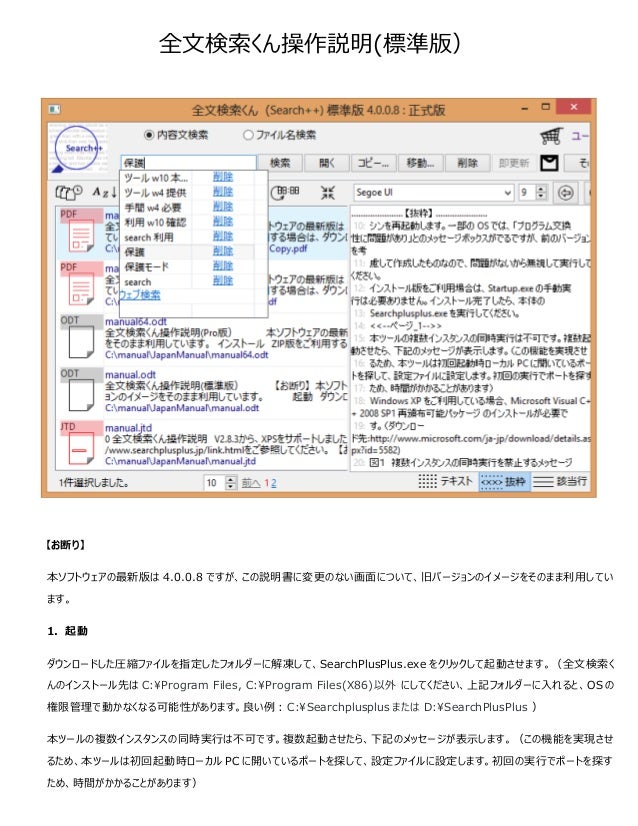Delete history row 保護モード via 削除
This screenshot has height=826, width=638.
pyautogui.click(x=223, y=266)
